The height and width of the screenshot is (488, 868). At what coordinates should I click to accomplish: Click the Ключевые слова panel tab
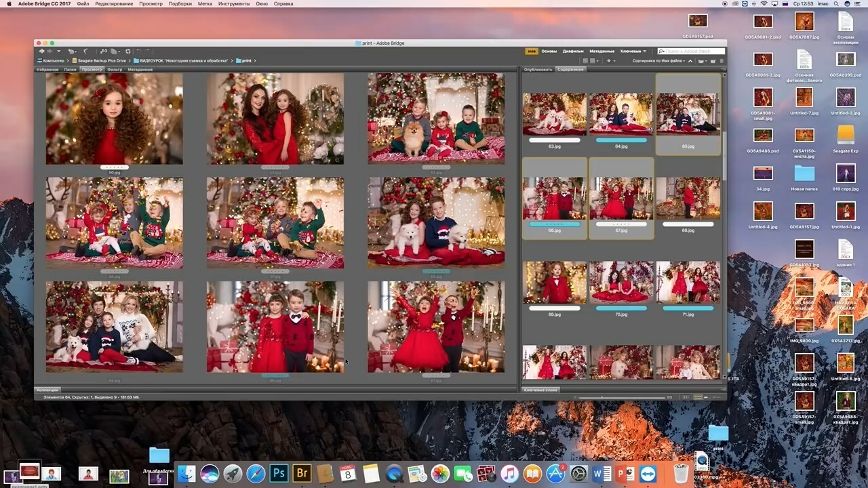(540, 390)
